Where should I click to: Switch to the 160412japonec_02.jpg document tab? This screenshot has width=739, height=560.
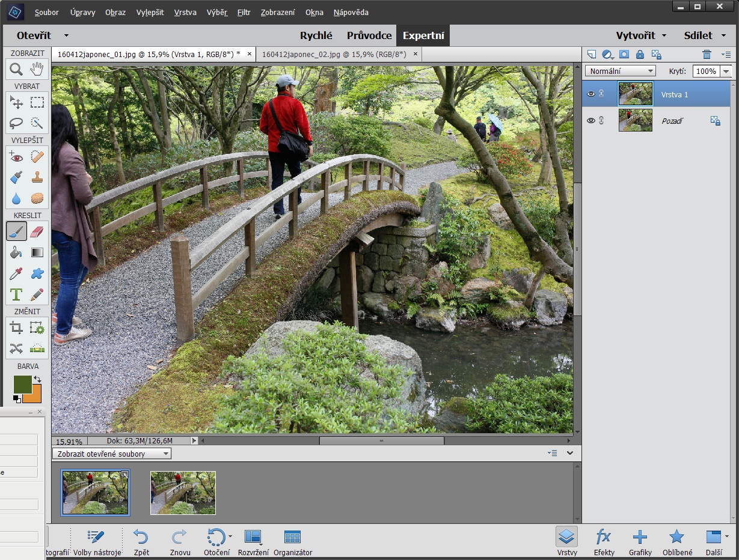pos(334,54)
